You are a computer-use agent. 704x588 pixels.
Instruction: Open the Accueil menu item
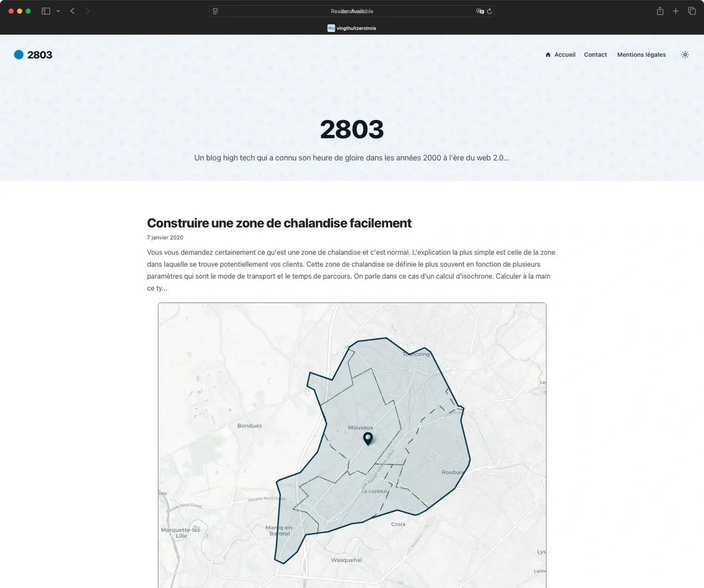tap(561, 54)
